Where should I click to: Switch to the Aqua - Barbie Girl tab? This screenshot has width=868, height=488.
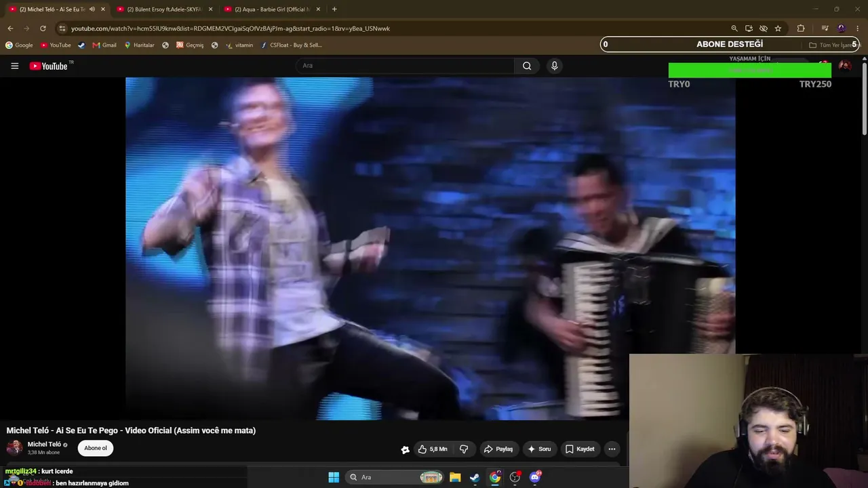point(271,9)
